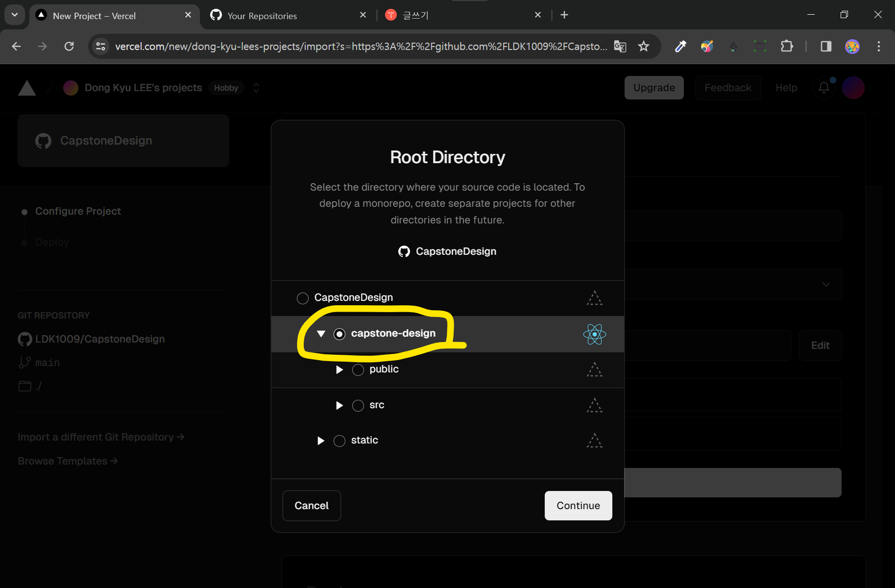Select the public folder radio button
Screen dimensions: 895x588
(x=358, y=369)
